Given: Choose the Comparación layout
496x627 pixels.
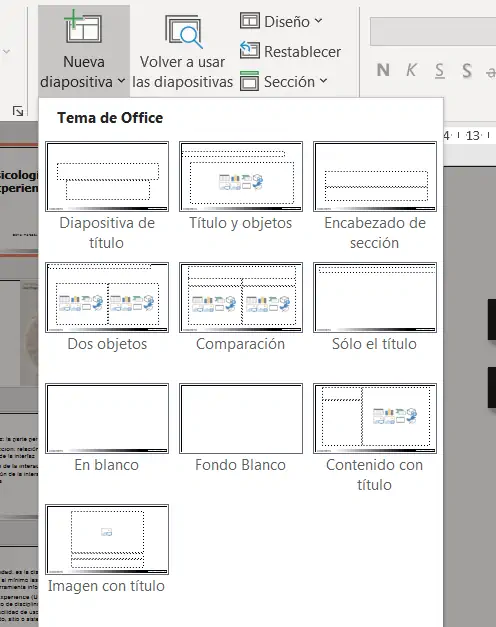Looking at the screenshot, I should click(x=241, y=308).
